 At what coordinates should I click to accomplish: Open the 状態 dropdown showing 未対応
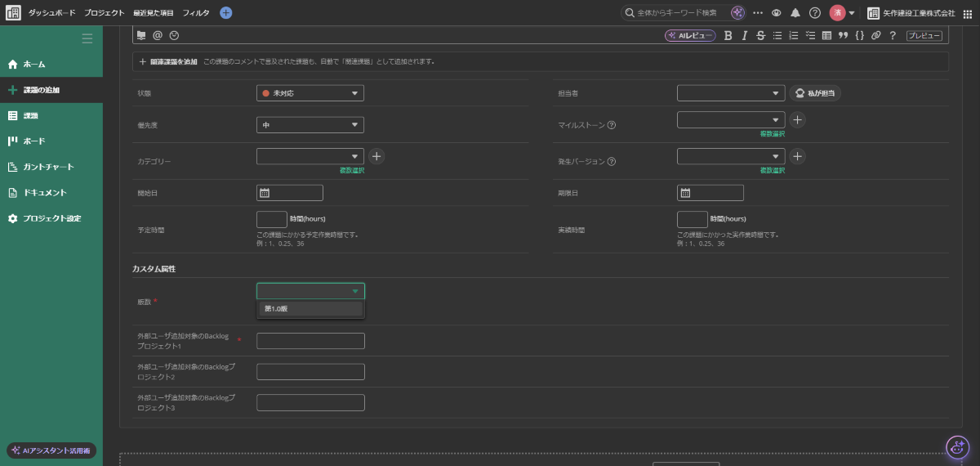coord(310,93)
